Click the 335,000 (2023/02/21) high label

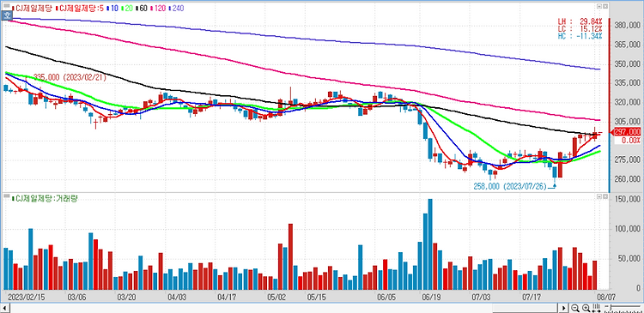tap(70, 77)
